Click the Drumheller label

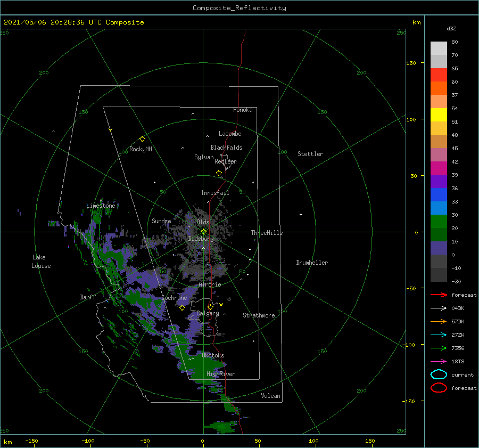click(312, 263)
